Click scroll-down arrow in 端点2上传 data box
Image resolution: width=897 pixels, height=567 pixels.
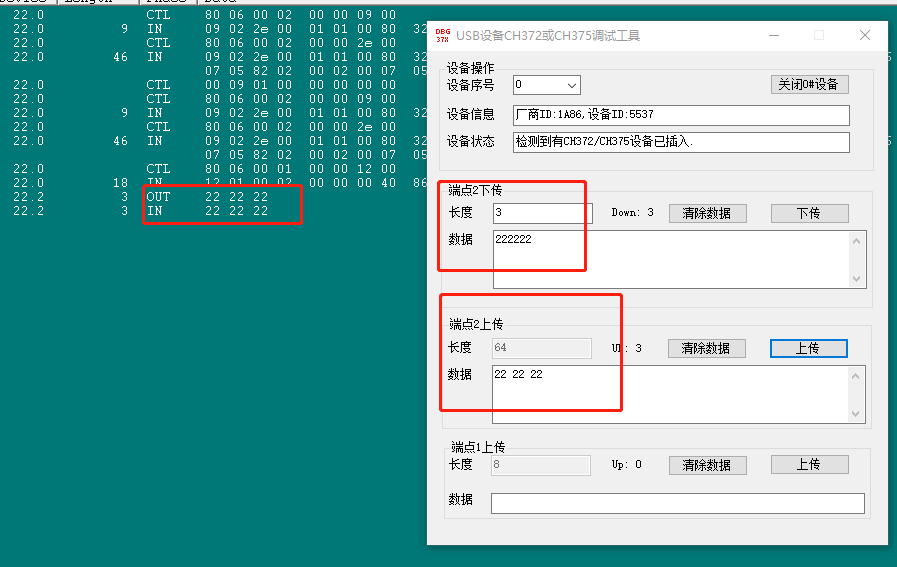[x=857, y=414]
